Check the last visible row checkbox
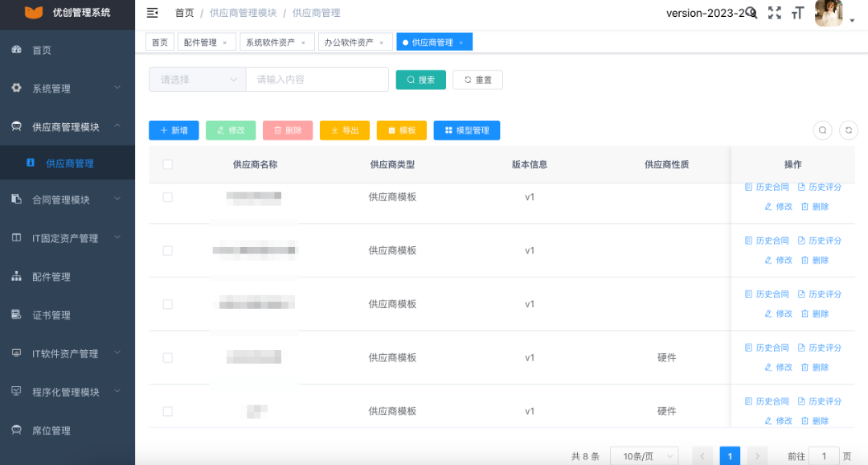The image size is (868, 465). point(167,410)
